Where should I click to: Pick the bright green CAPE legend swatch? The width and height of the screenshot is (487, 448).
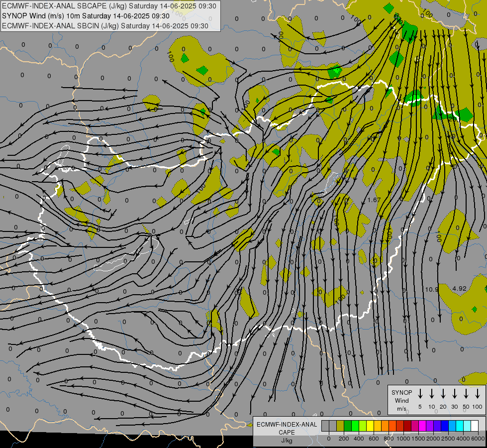point(355,426)
